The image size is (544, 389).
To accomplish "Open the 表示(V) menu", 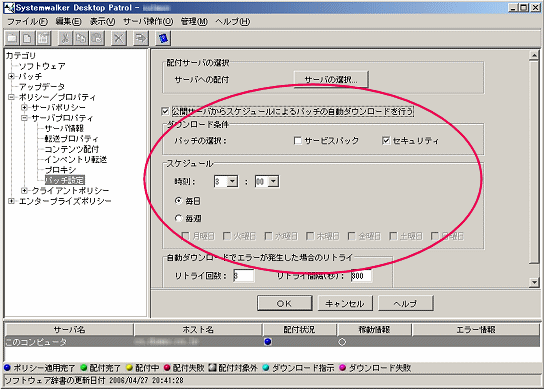I will (102, 22).
